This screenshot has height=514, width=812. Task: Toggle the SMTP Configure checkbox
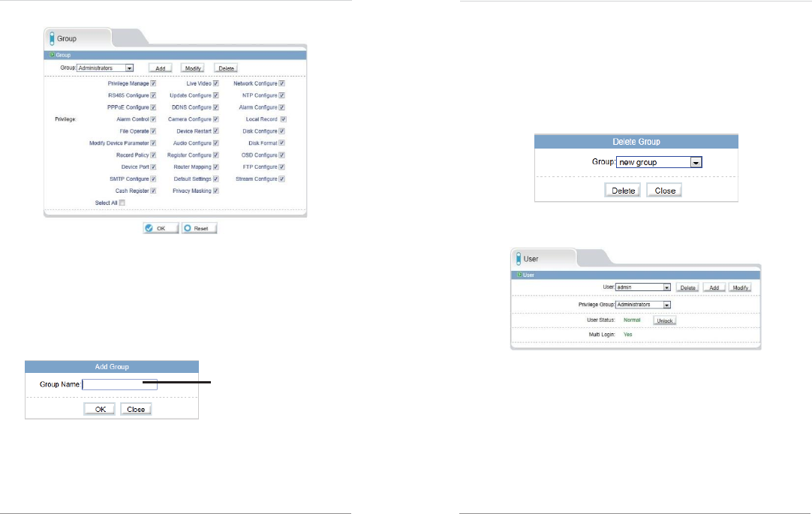click(153, 179)
